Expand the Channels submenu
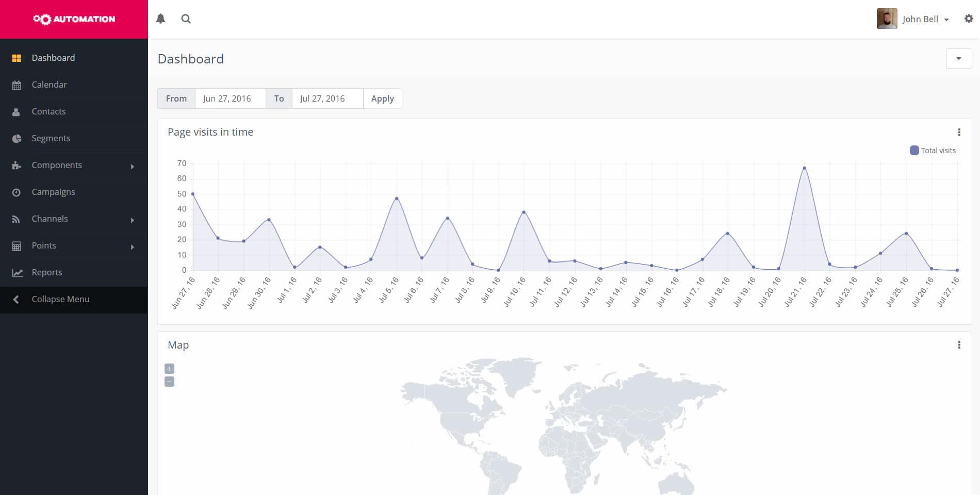This screenshot has height=495, width=980. coord(74,219)
